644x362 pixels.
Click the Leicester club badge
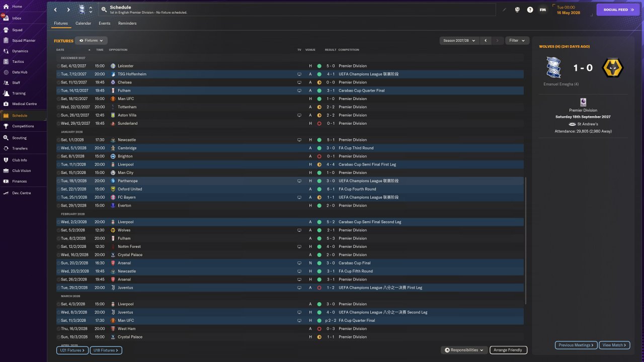(113, 66)
